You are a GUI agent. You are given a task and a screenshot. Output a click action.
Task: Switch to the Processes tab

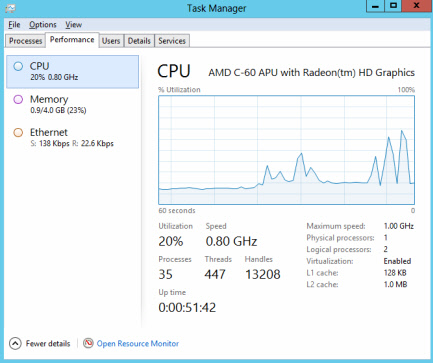pos(25,41)
